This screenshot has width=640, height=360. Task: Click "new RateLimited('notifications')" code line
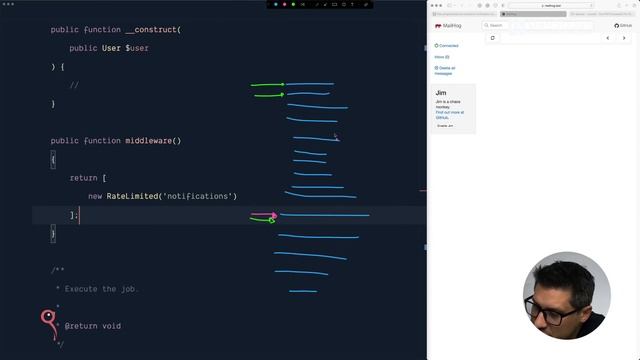(162, 196)
